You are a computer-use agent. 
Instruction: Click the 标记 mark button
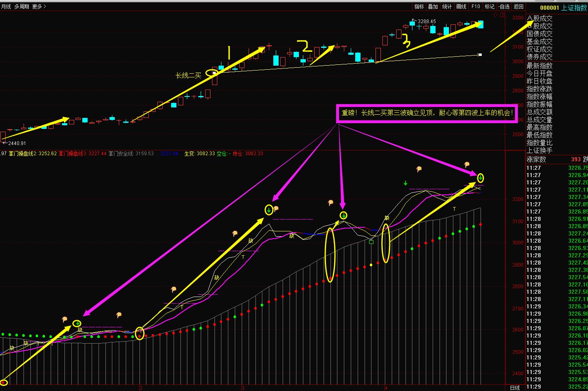coord(489,6)
